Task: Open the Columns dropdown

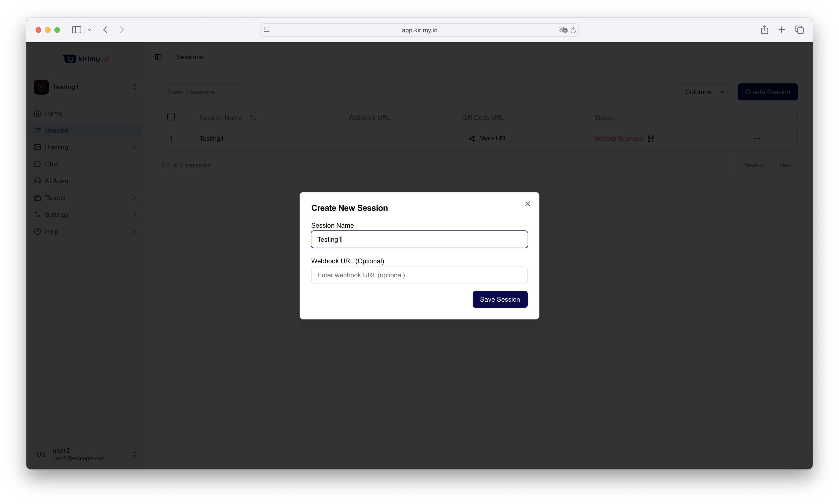Action: coord(705,92)
